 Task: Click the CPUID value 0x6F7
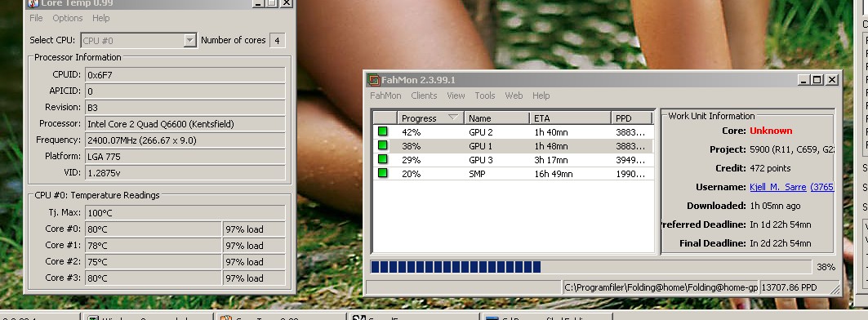[x=185, y=75]
